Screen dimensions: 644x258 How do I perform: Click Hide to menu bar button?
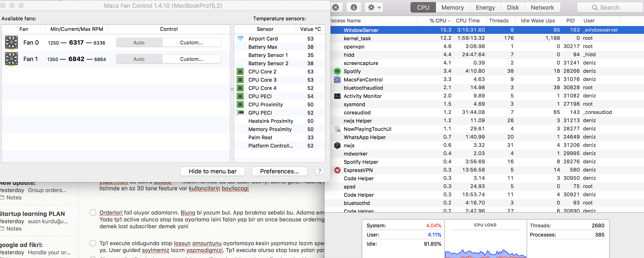[x=212, y=171]
